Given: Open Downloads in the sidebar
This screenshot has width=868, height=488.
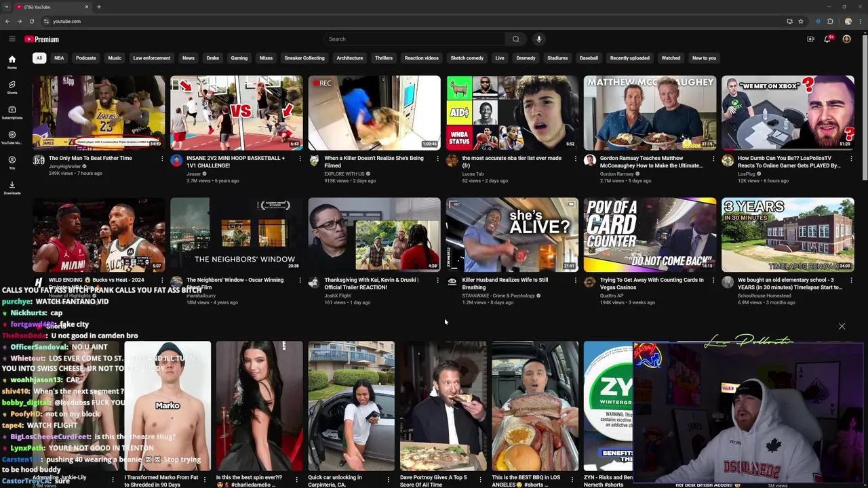Looking at the screenshot, I should point(12,188).
